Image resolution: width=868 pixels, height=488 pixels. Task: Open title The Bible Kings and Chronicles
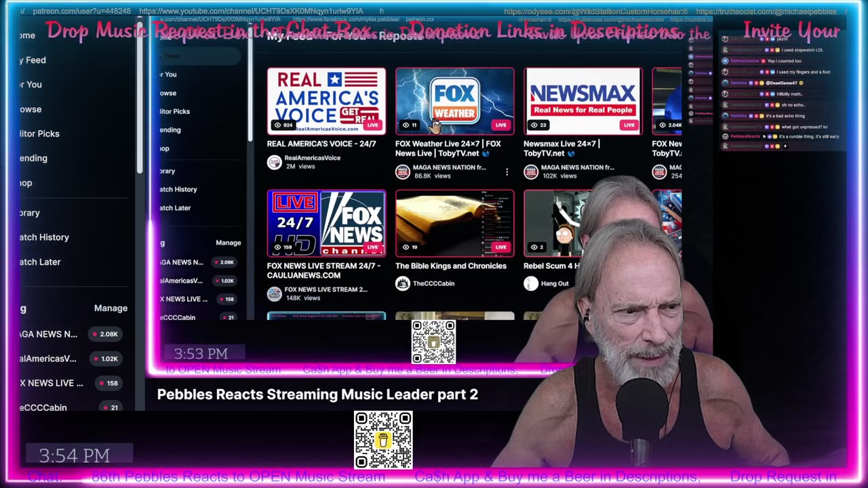(451, 266)
